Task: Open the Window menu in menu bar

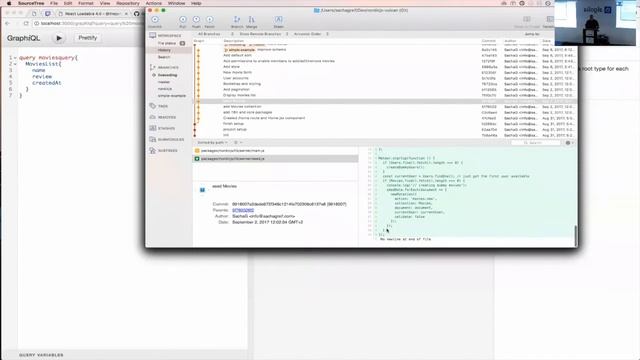Action: point(177,3)
